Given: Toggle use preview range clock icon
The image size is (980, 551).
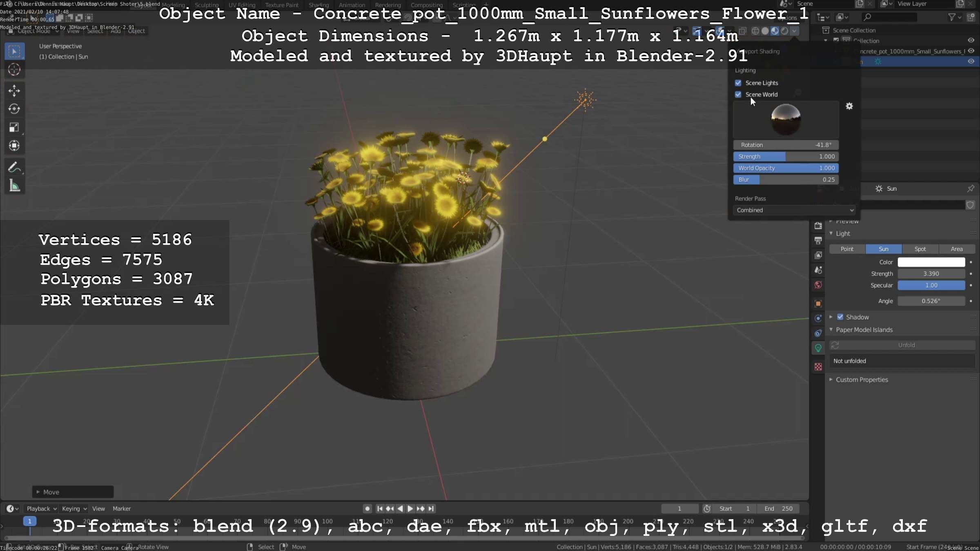Looking at the screenshot, I should click(x=707, y=509).
